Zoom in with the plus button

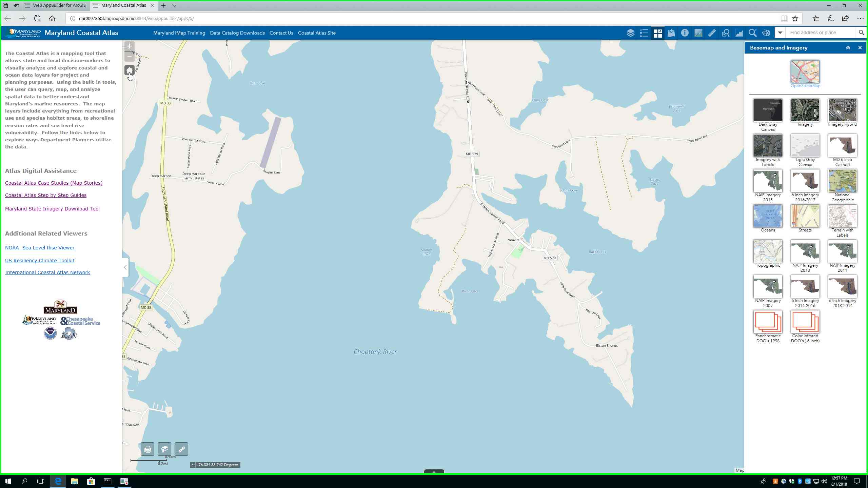[129, 46]
